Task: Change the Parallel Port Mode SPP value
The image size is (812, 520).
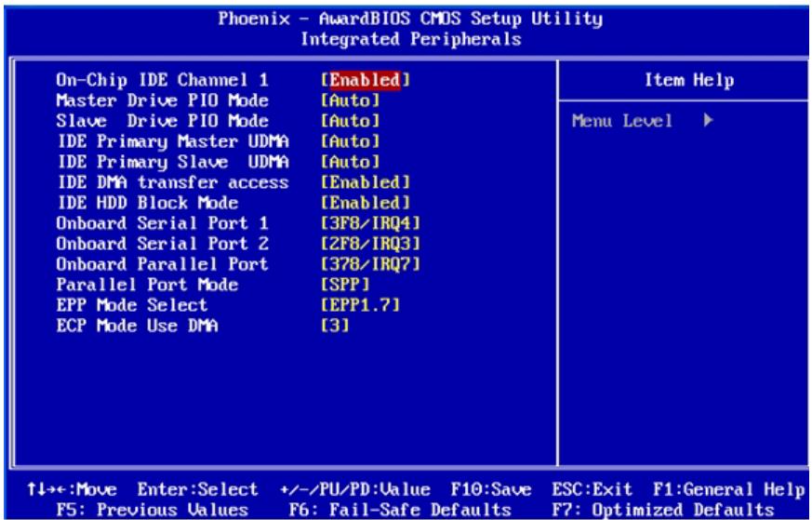Action: pyautogui.click(x=345, y=285)
